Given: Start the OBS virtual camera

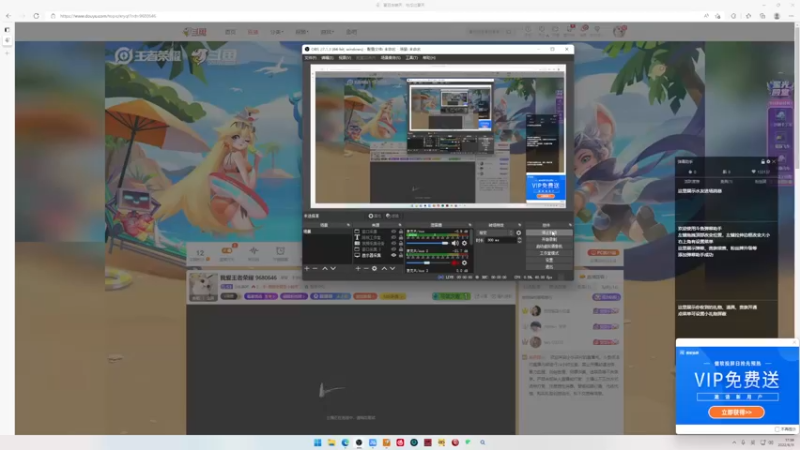Looking at the screenshot, I should click(549, 246).
